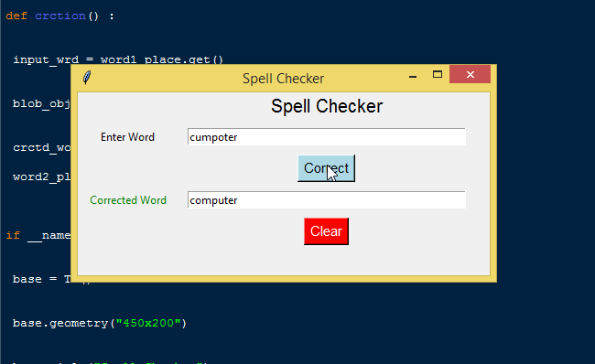The height and width of the screenshot is (364, 595).
Task: Focus the Corrected Word output field
Action: coord(327,199)
